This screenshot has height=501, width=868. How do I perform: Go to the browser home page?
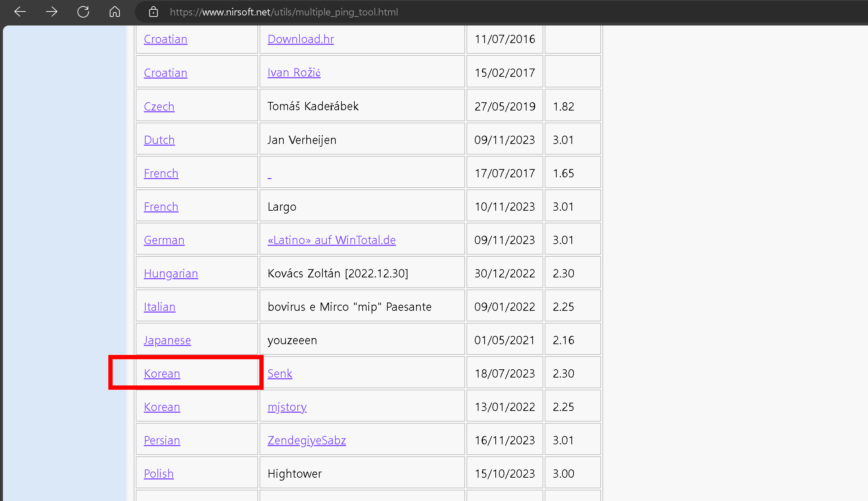115,12
